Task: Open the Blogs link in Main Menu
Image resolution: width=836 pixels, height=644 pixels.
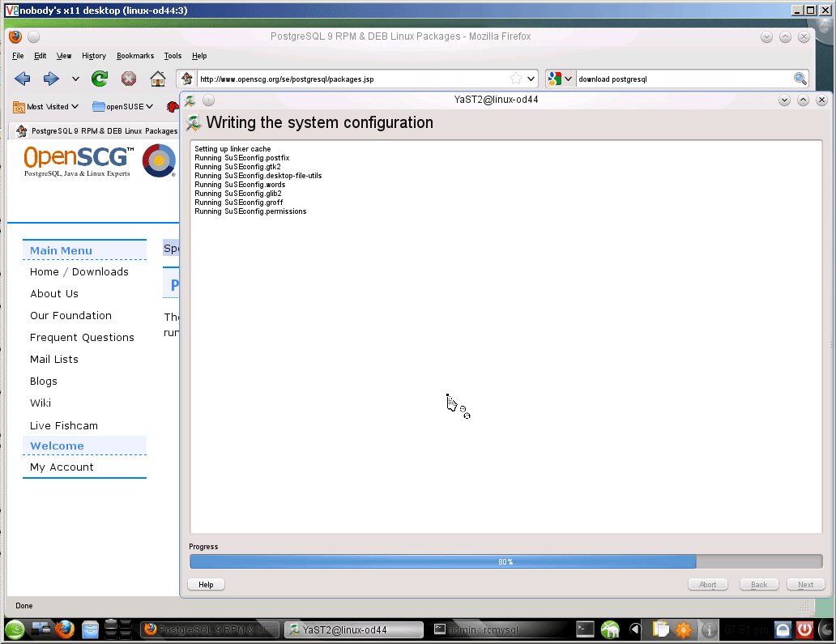Action: pyautogui.click(x=43, y=382)
